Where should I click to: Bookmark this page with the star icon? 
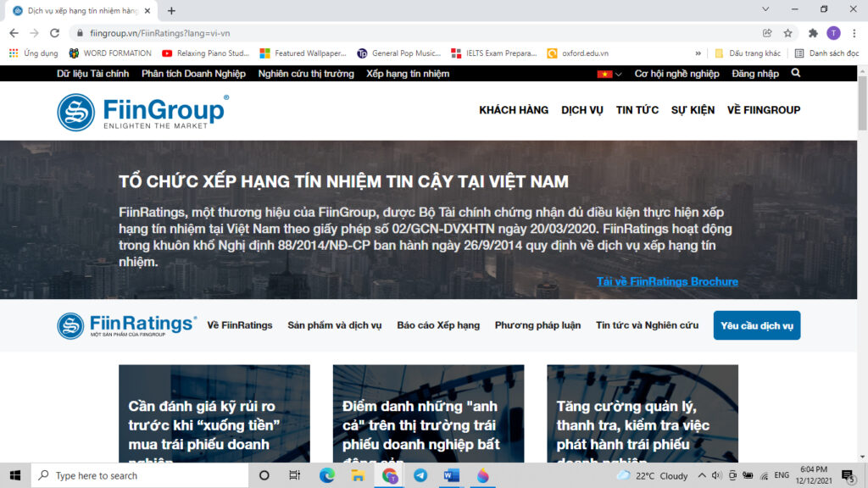click(x=787, y=33)
